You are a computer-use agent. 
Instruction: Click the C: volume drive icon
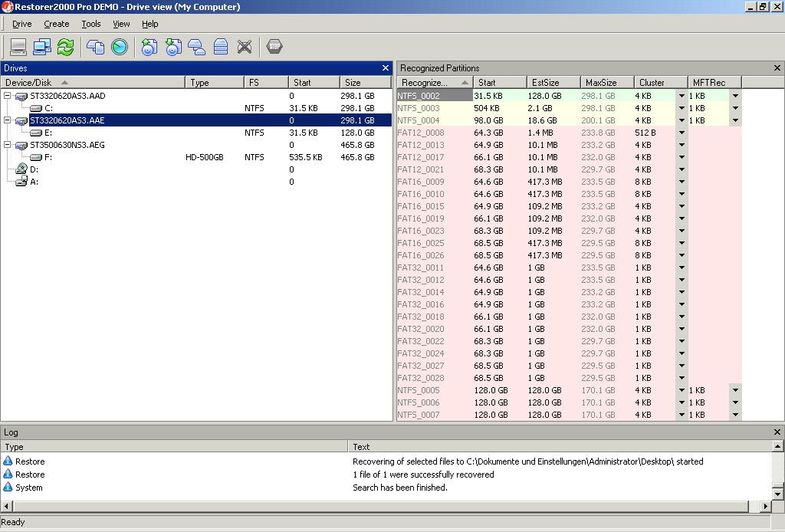click(x=36, y=108)
